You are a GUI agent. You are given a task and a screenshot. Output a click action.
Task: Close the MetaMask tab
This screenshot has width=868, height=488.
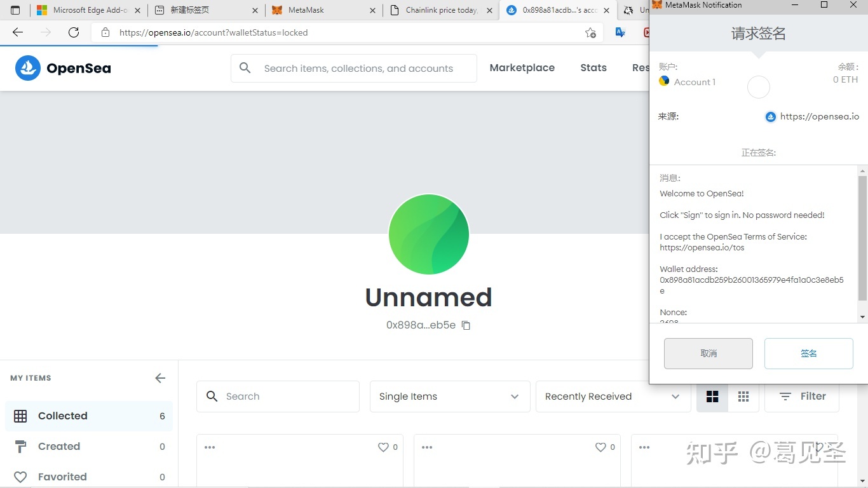372,10
